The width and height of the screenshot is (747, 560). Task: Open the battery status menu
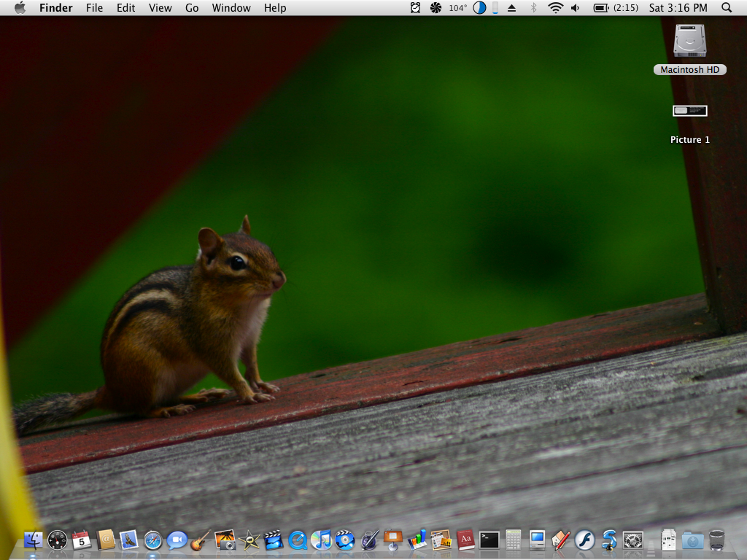point(601,7)
